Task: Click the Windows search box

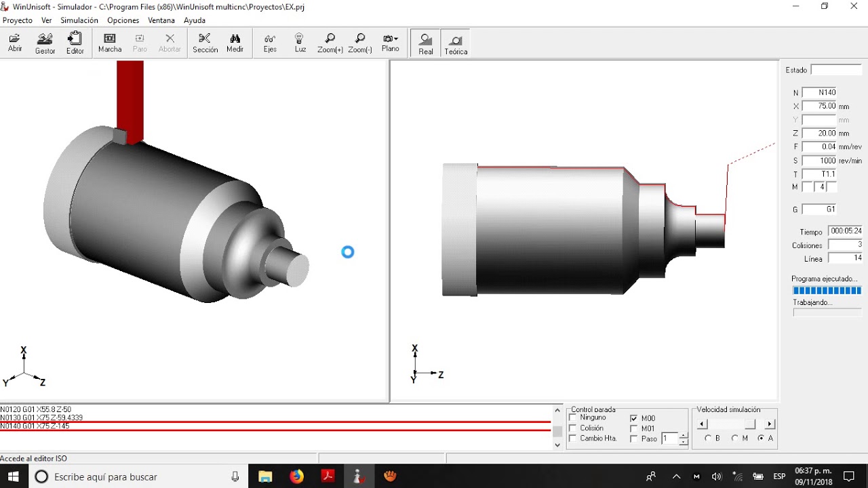Action: click(x=138, y=476)
